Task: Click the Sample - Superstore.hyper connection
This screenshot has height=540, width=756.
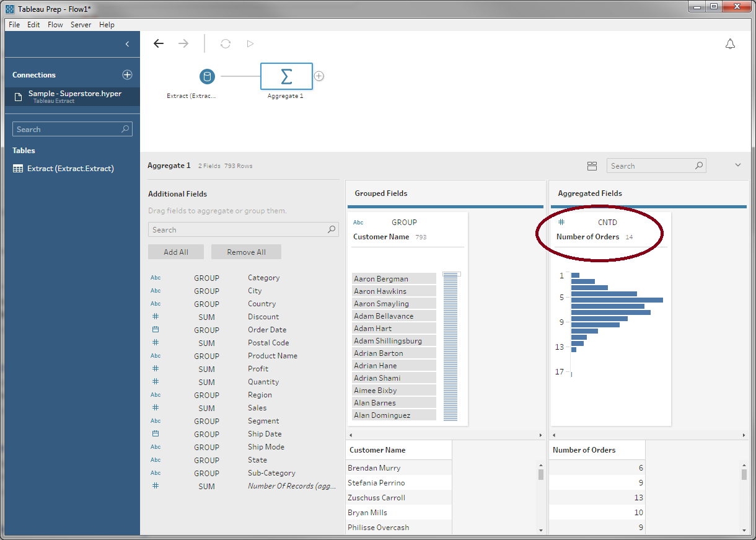Action: tap(72, 96)
